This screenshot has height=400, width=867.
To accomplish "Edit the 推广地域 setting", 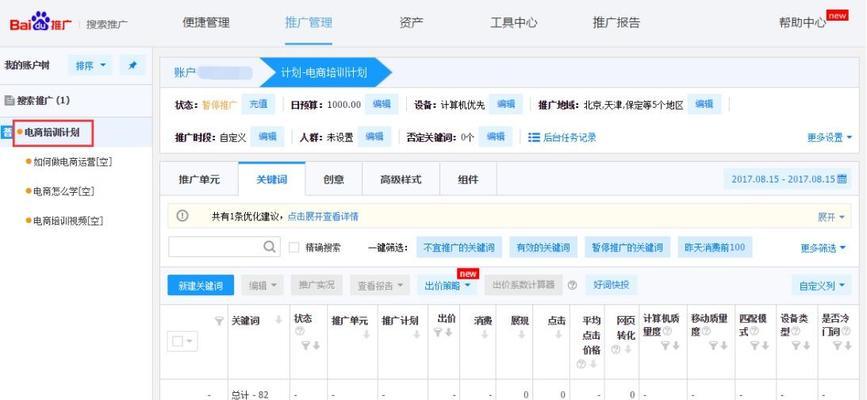I will tap(704, 104).
